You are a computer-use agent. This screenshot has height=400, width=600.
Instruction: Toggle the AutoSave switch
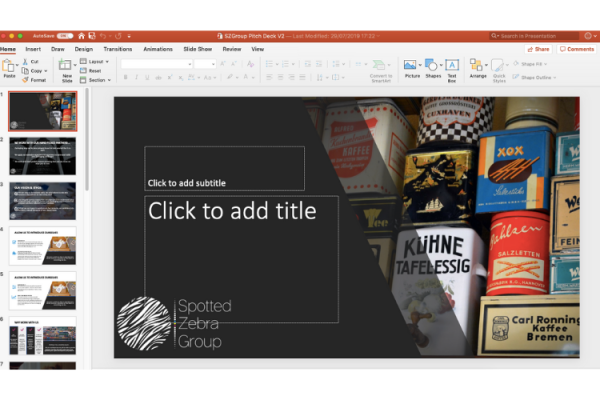[65, 36]
